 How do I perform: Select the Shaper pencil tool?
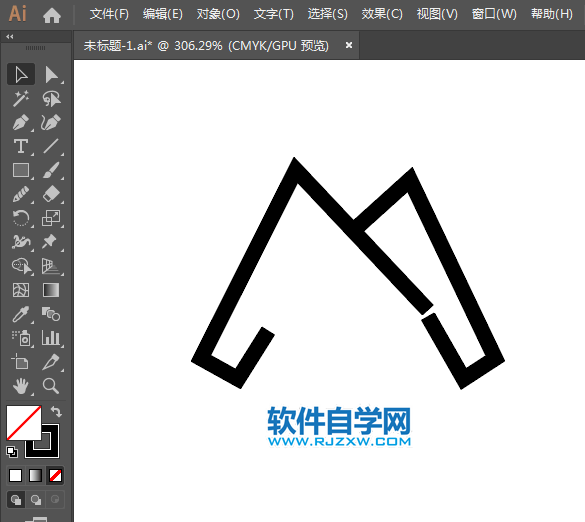tap(21, 194)
